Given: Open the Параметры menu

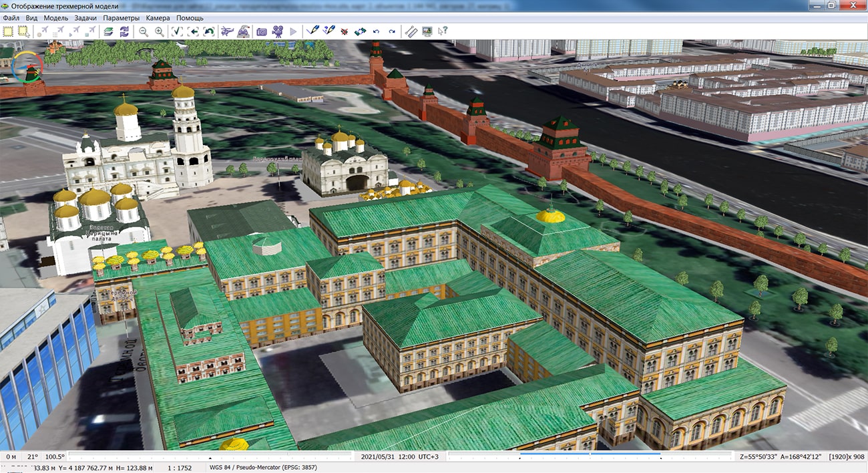Looking at the screenshot, I should tap(122, 18).
